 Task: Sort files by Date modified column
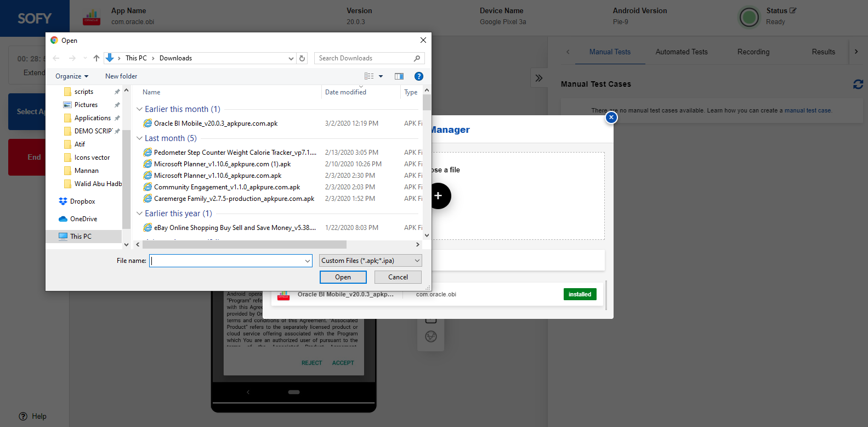point(345,92)
